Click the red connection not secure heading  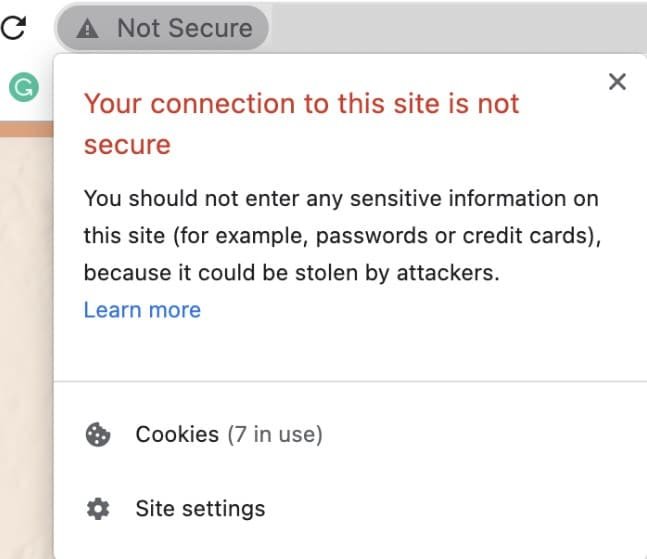coord(300,104)
